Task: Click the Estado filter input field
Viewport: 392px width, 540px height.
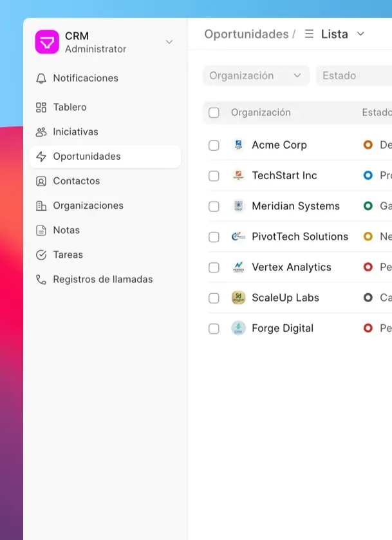Action: click(354, 75)
